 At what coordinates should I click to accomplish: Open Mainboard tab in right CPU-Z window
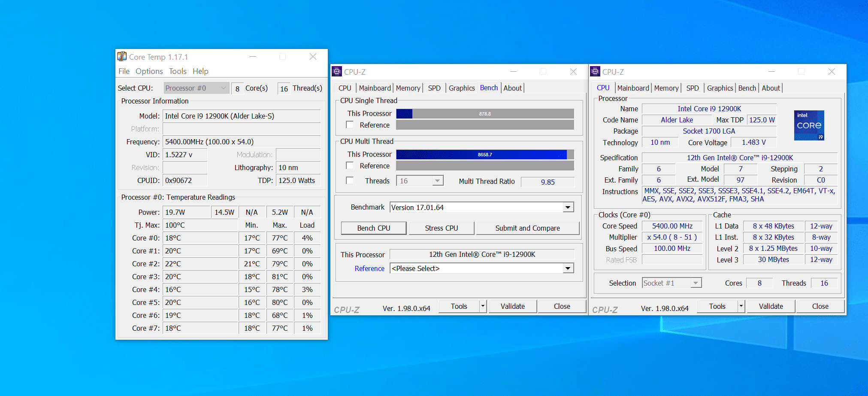[633, 88]
